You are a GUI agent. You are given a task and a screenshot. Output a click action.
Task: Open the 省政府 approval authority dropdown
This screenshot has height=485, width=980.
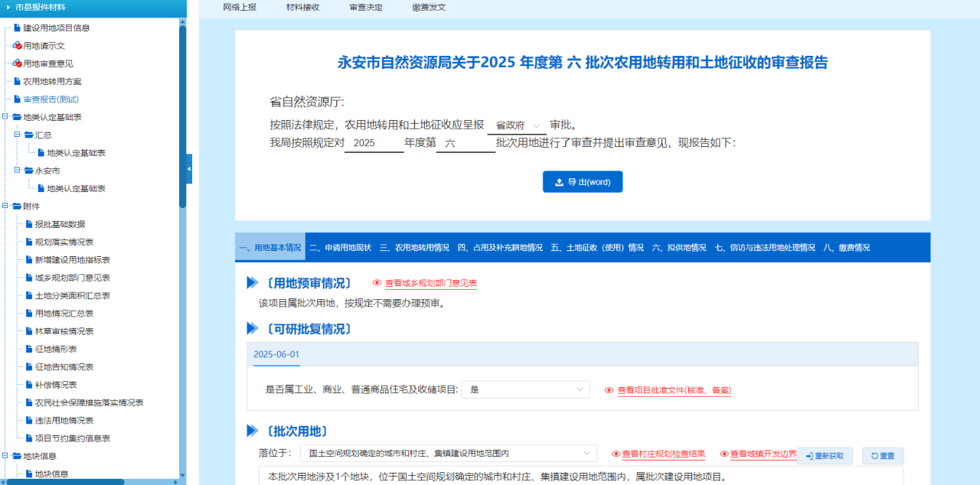point(517,125)
